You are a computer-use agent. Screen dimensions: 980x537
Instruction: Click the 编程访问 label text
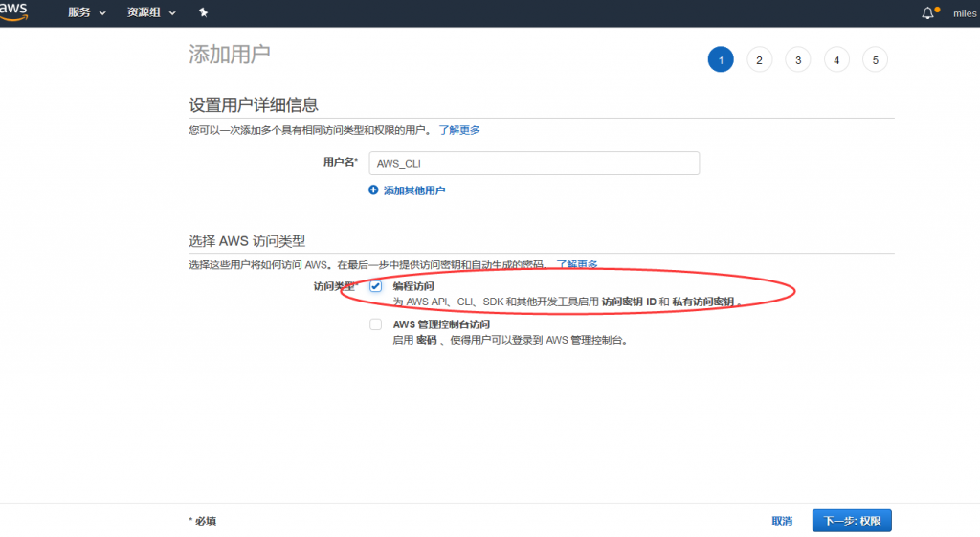[x=413, y=286]
